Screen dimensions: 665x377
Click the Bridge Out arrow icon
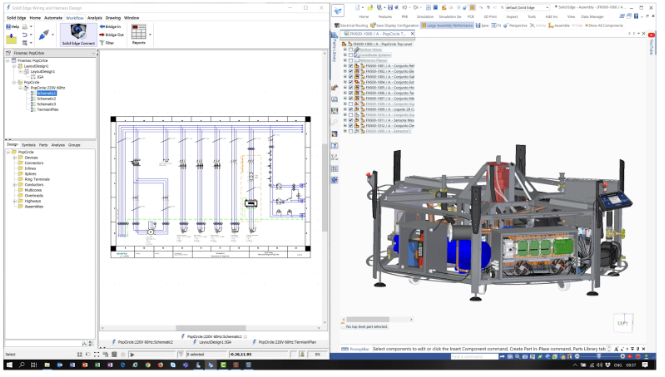coord(102,35)
